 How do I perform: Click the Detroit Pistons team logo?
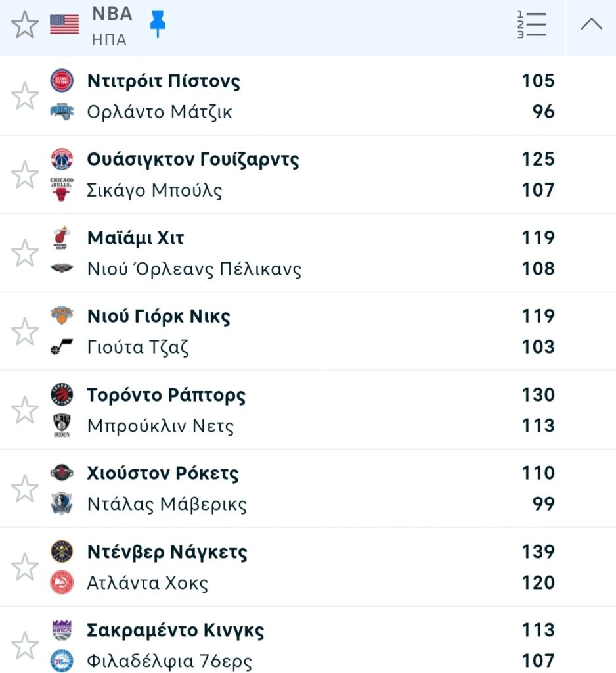[x=62, y=81]
